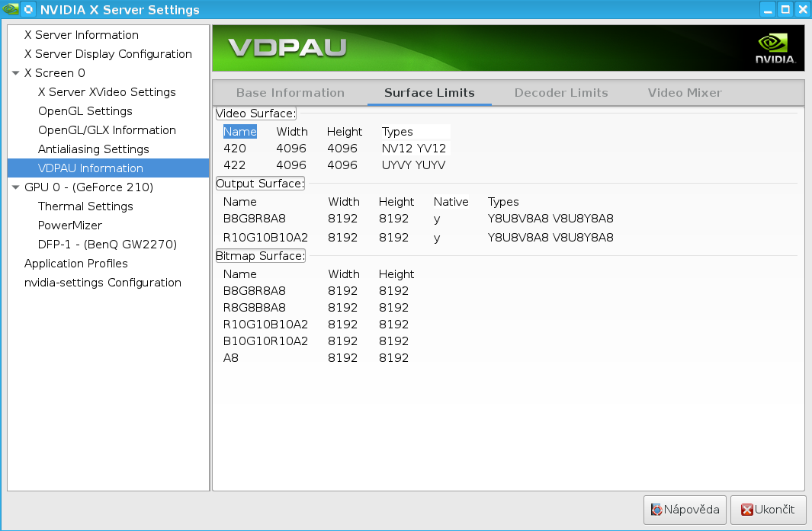This screenshot has width=812, height=531.
Task: Switch to the Base Information tab
Action: pos(290,93)
